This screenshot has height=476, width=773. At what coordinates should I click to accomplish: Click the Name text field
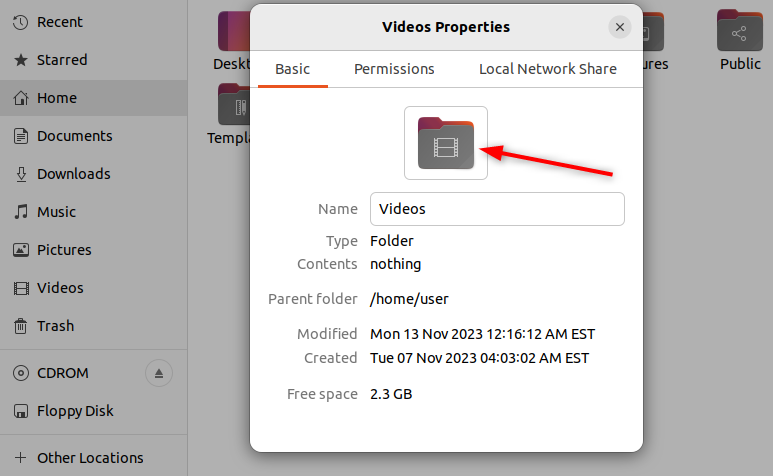tap(497, 209)
